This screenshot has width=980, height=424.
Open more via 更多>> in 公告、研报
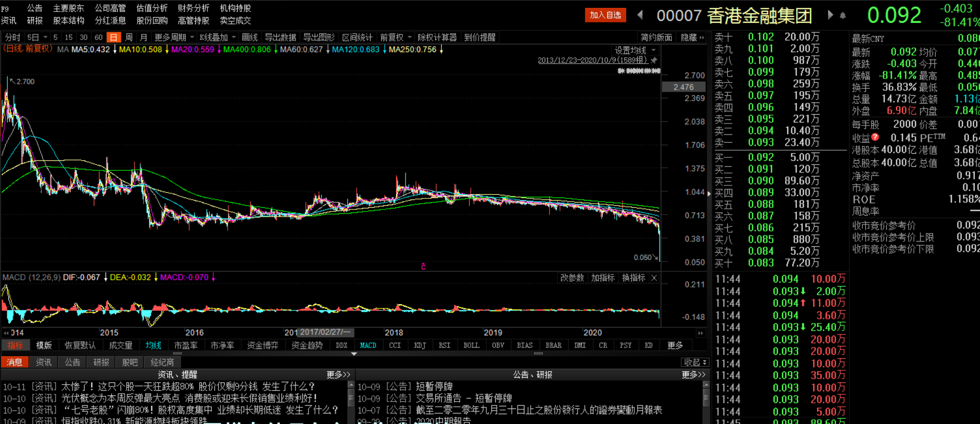click(693, 375)
